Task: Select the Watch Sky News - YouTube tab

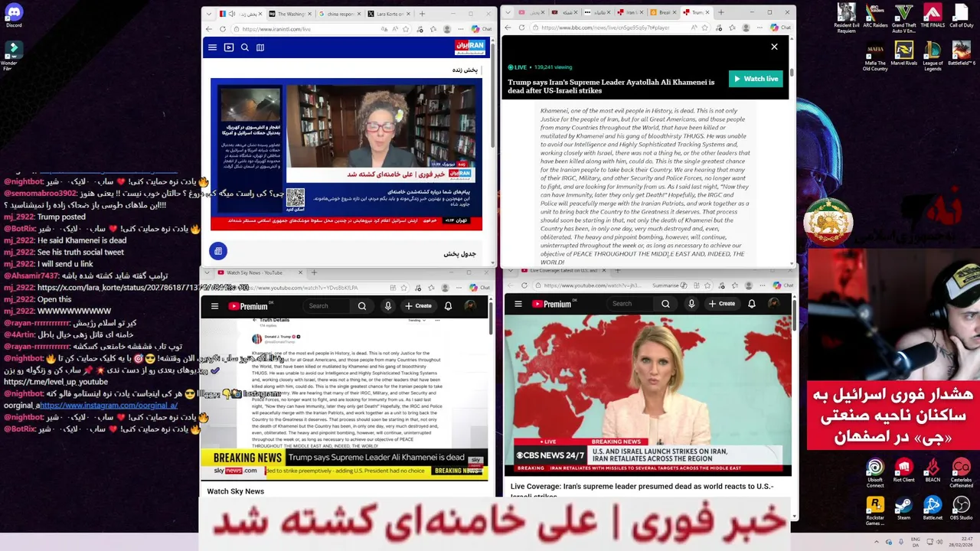Action: tap(260, 272)
